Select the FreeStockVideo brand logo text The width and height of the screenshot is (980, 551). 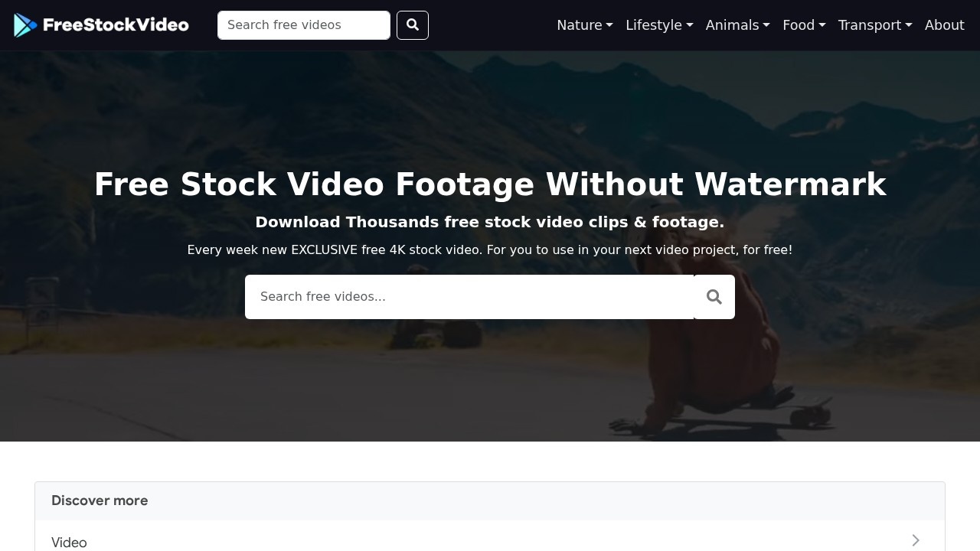(115, 24)
